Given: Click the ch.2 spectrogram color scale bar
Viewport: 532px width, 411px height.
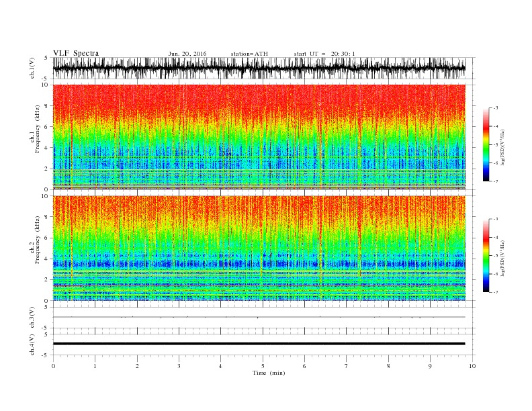Looking at the screenshot, I should click(x=486, y=256).
